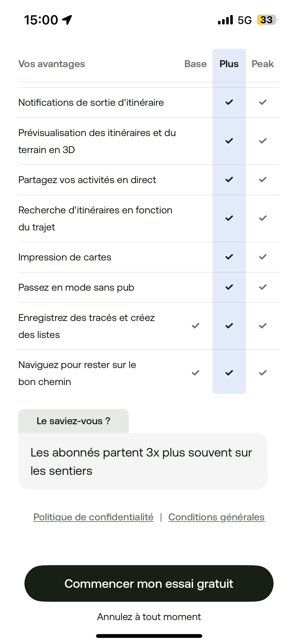Tap the Base checkmark for Enregistrez des tracés
The image size is (298, 644).
coord(196,326)
